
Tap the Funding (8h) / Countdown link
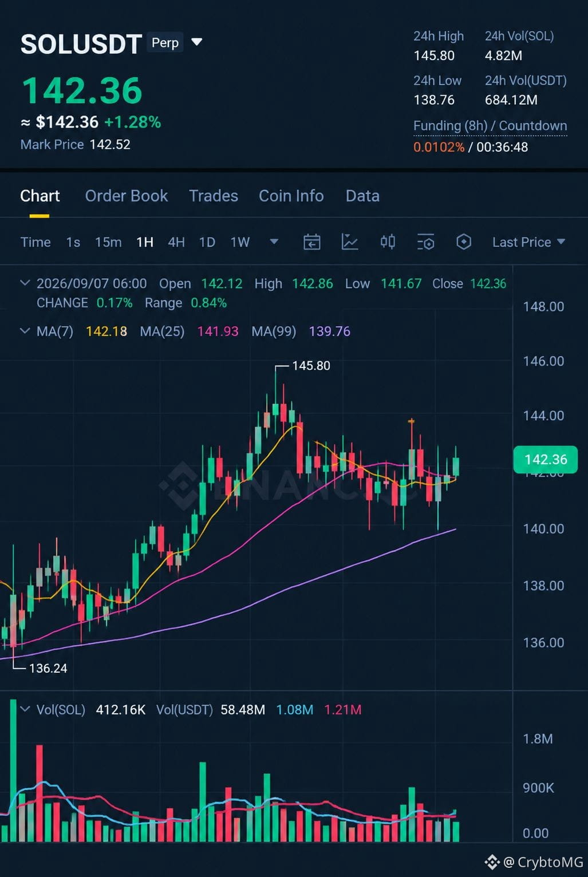point(490,126)
